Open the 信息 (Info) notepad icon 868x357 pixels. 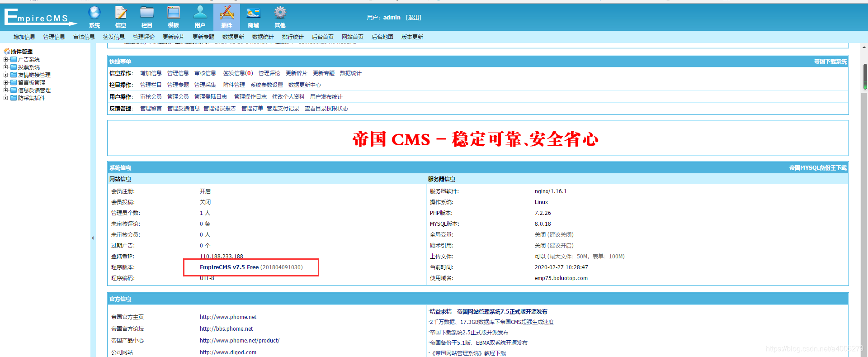[121, 17]
